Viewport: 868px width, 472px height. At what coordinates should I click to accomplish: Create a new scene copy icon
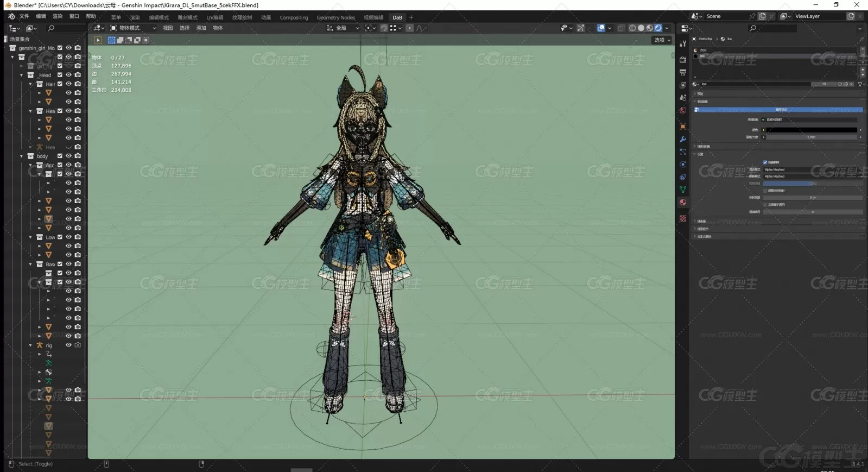(x=762, y=16)
